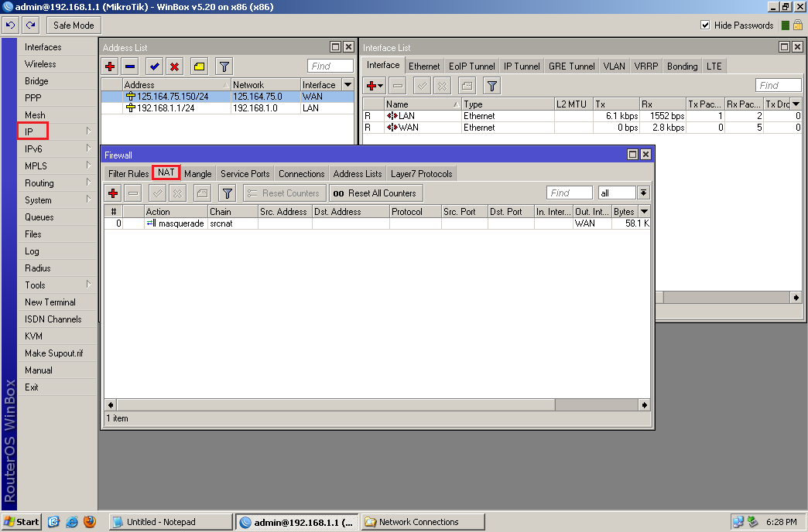Click the Comment icon in Firewall window
The width and height of the screenshot is (808, 532).
point(203,193)
